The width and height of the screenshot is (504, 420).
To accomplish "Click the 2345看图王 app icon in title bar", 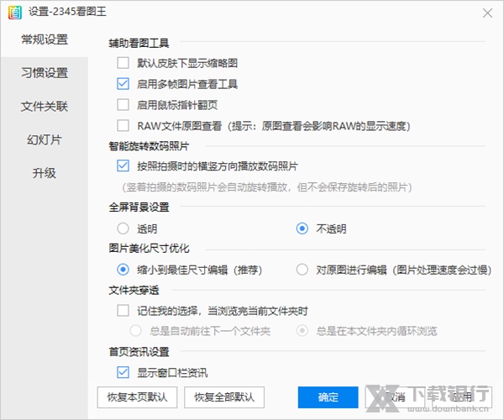I will [x=13, y=13].
